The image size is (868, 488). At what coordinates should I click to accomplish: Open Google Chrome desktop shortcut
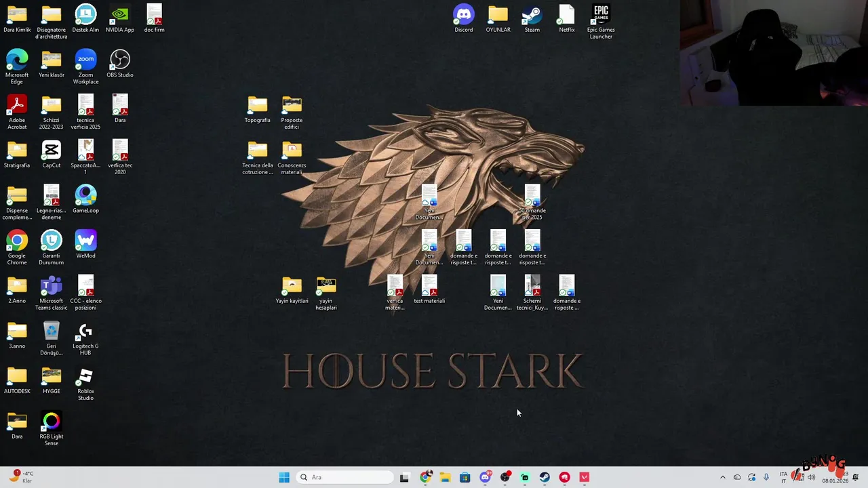click(17, 248)
